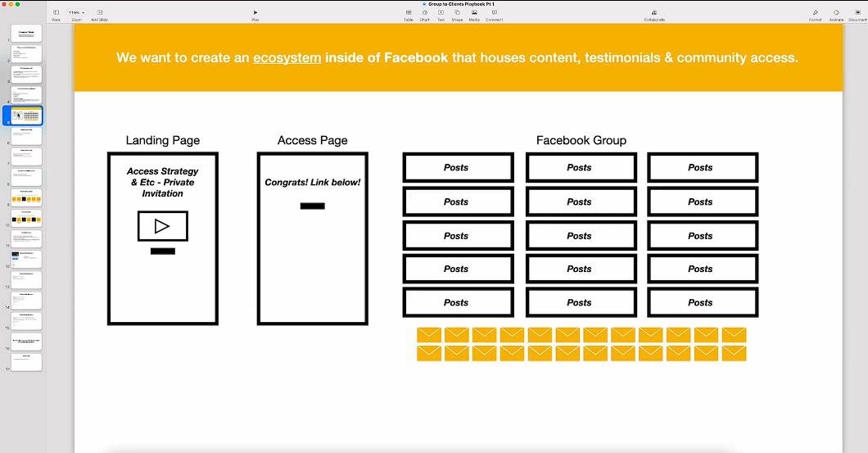
Task: Insert a Table from toolbar
Action: tap(408, 13)
